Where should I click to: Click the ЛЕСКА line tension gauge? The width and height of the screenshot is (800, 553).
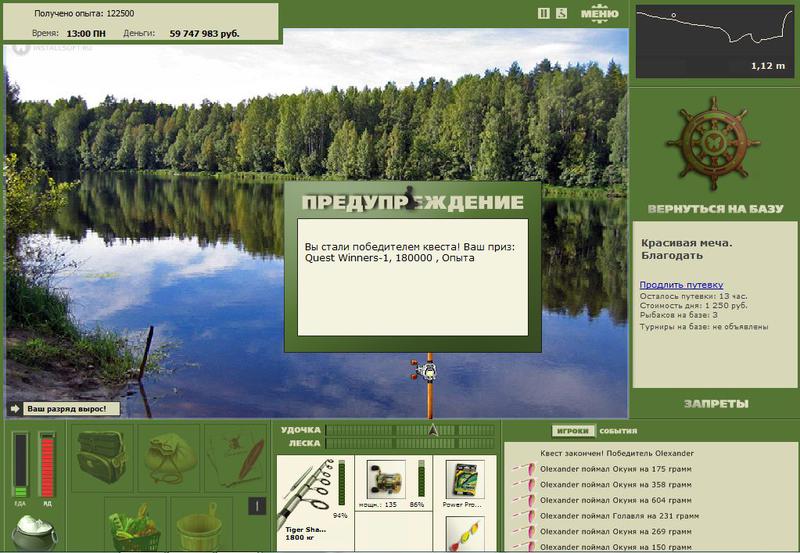click(x=411, y=443)
